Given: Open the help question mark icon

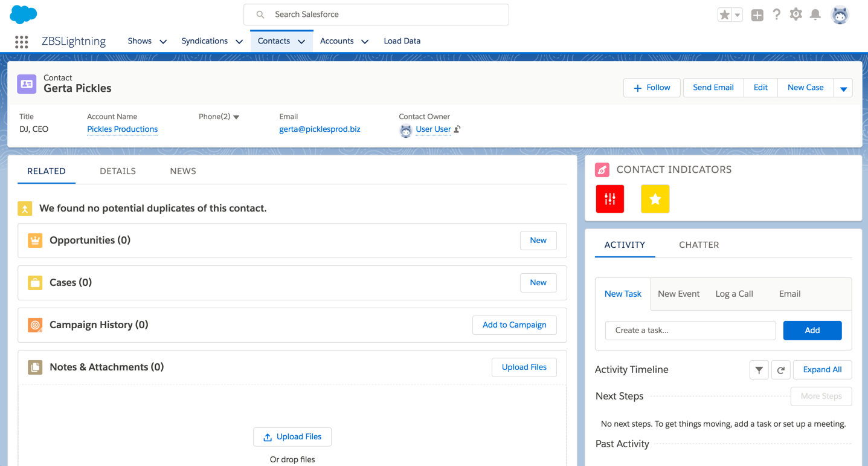Looking at the screenshot, I should pos(777,15).
